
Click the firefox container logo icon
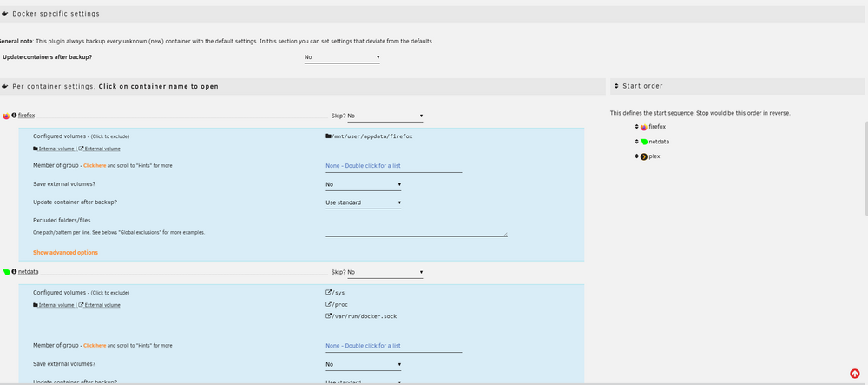(x=6, y=116)
